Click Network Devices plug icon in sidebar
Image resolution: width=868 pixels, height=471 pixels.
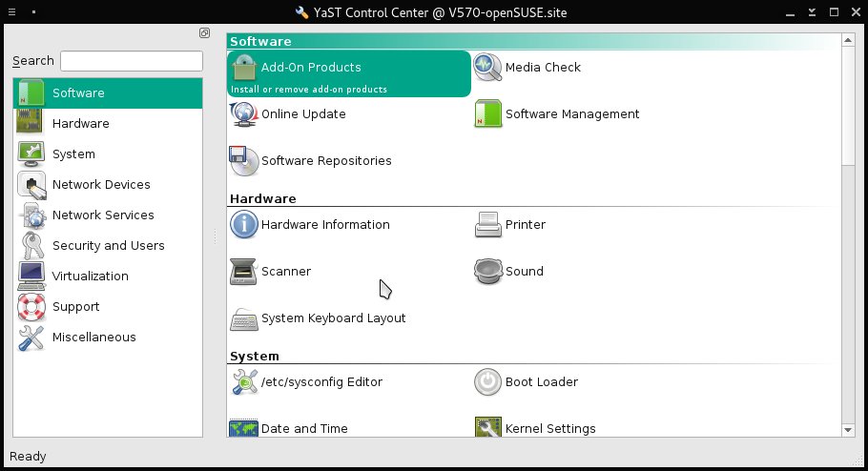point(31,185)
